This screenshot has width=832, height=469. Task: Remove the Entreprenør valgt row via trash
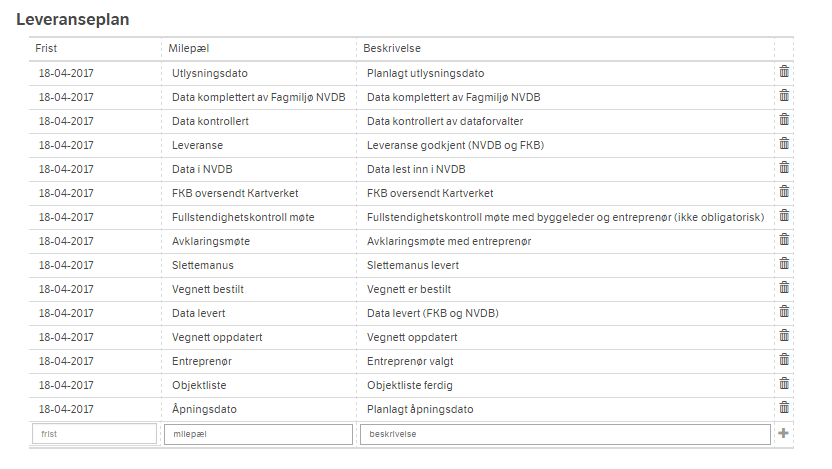click(x=784, y=359)
